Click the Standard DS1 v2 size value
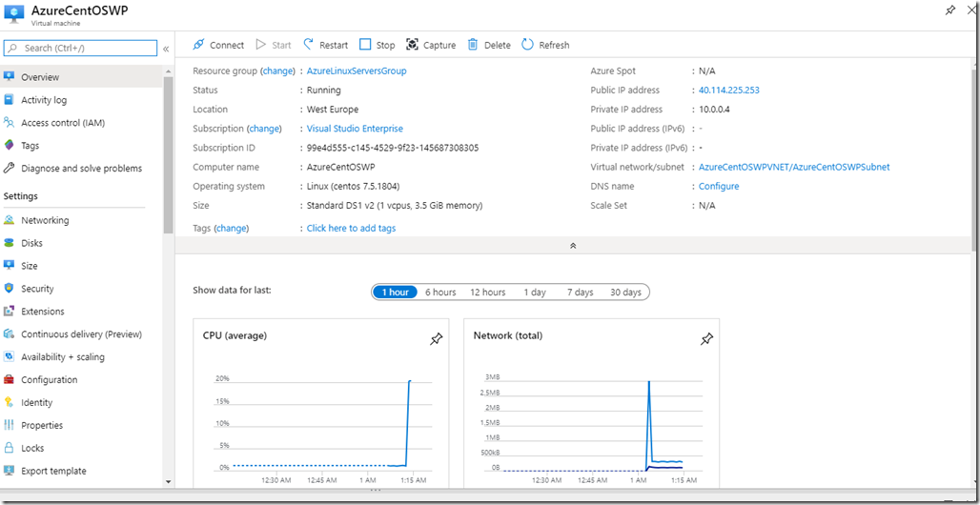This screenshot has width=980, height=505. click(395, 205)
